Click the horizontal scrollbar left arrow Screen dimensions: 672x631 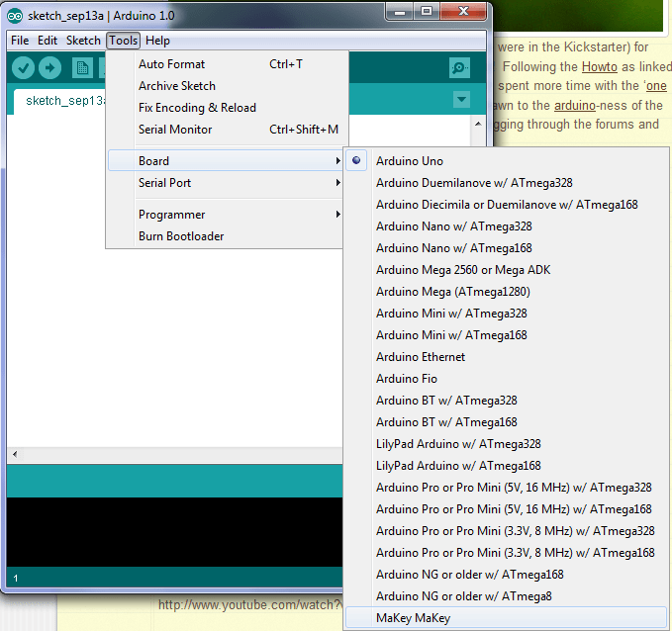click(14, 454)
